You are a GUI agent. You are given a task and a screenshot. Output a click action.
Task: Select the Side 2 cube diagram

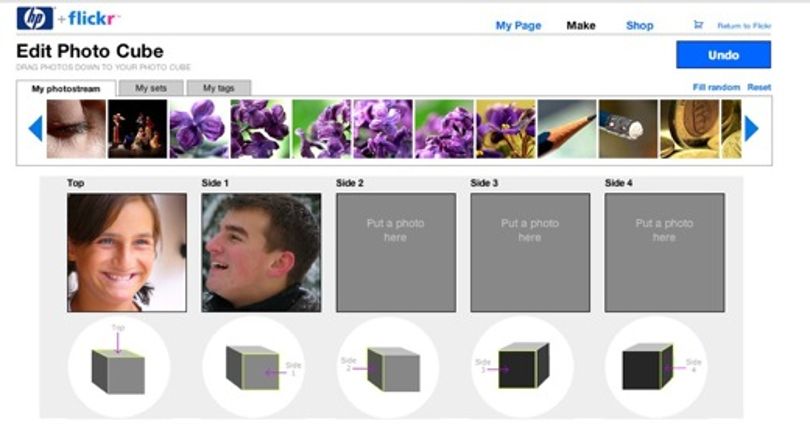click(388, 366)
